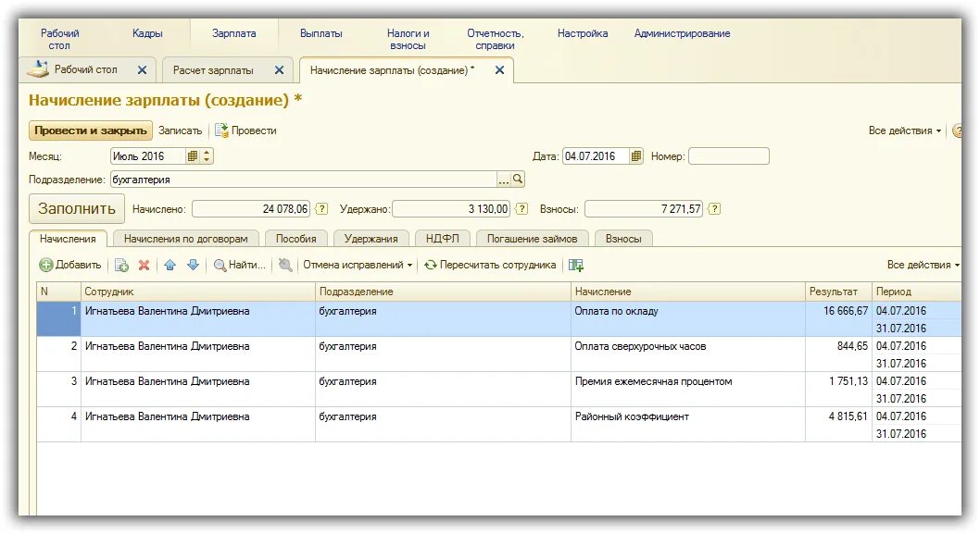Close the Начисление зарплаты (создание) tab
The height and width of the screenshot is (534, 980).
(499, 70)
